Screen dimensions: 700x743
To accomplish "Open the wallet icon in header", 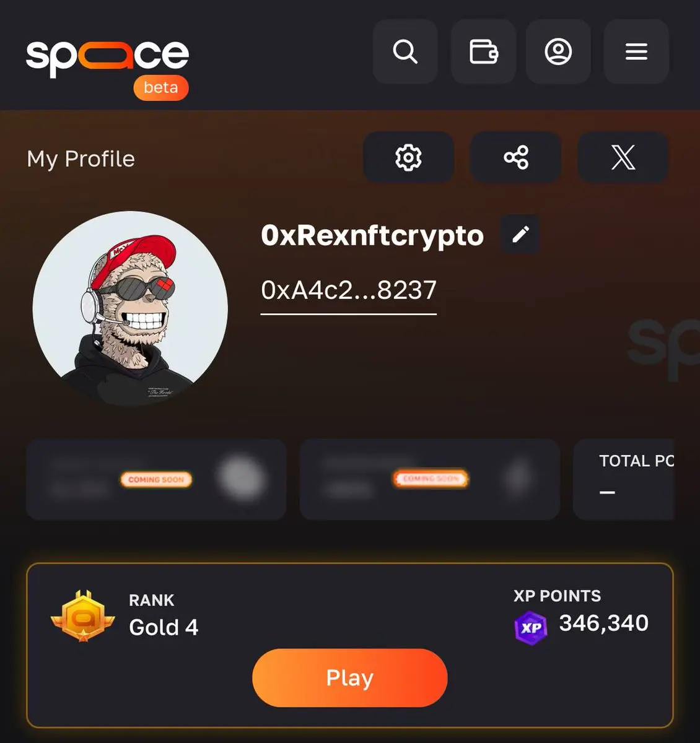I will click(x=483, y=51).
